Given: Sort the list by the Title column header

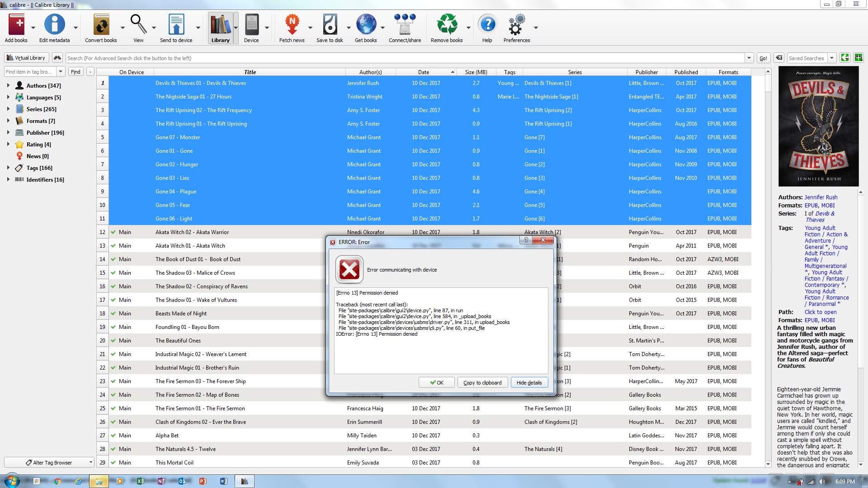Looking at the screenshot, I should tap(250, 72).
